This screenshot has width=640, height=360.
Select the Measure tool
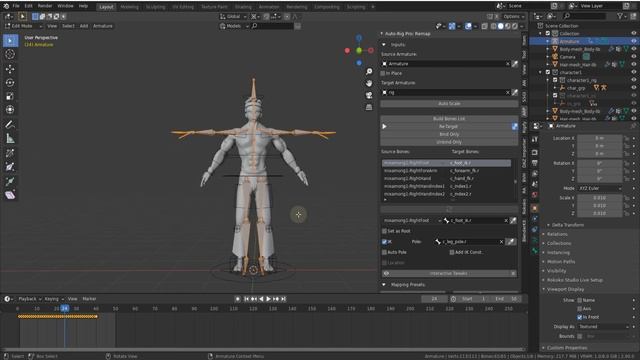(x=10, y=139)
